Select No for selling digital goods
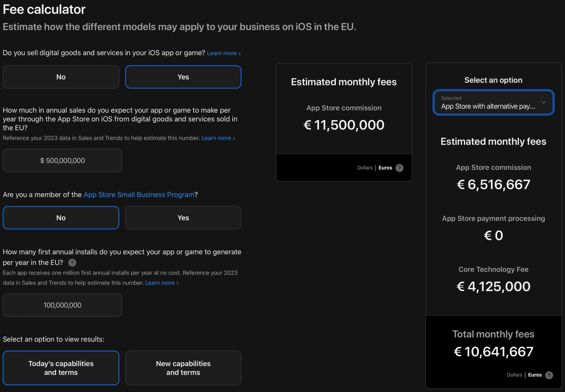Screen dimensions: 565x392 (x=61, y=77)
